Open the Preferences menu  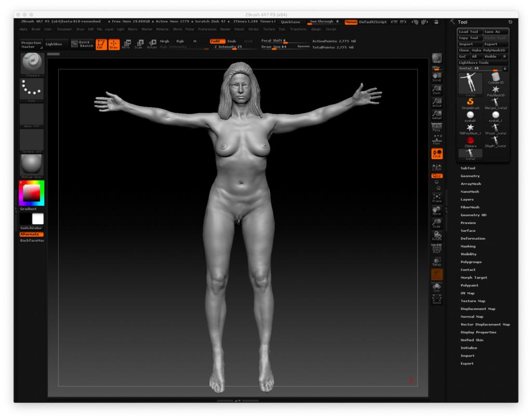[x=207, y=29]
